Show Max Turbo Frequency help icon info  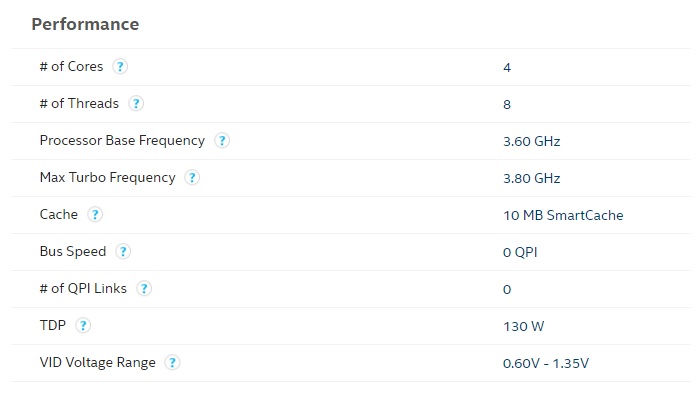tap(192, 178)
